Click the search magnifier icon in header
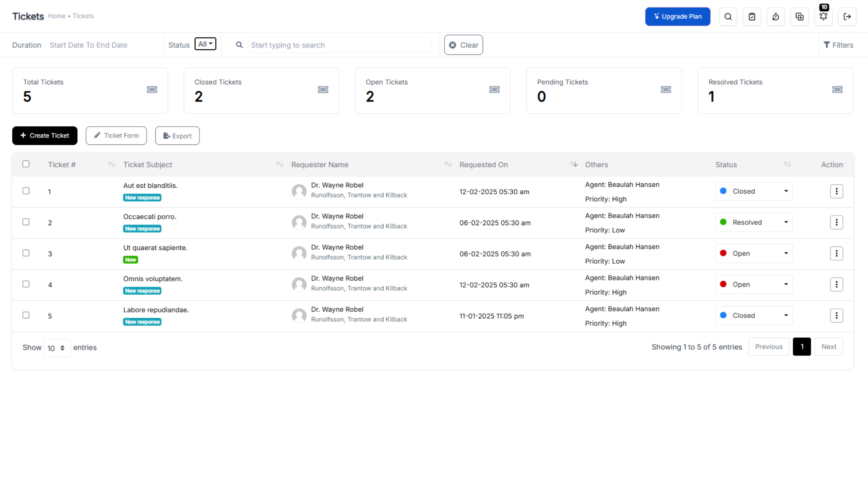Viewport: 868px width, 501px height. (x=728, y=17)
